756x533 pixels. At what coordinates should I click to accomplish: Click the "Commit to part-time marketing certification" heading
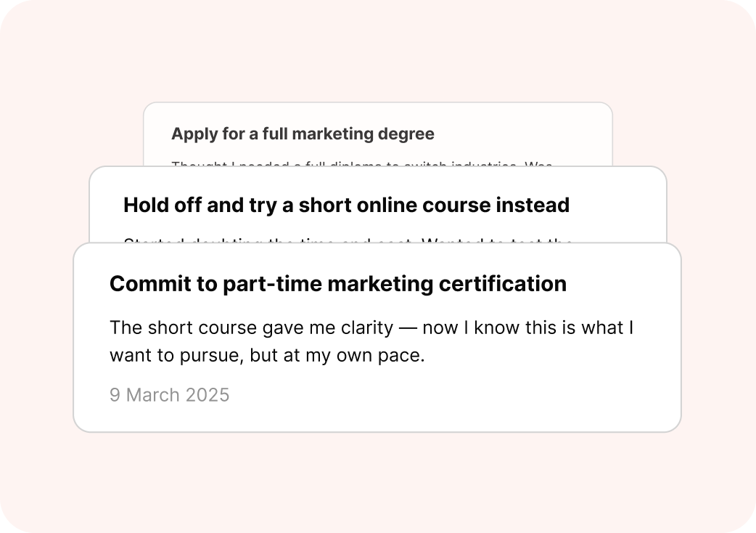337,283
